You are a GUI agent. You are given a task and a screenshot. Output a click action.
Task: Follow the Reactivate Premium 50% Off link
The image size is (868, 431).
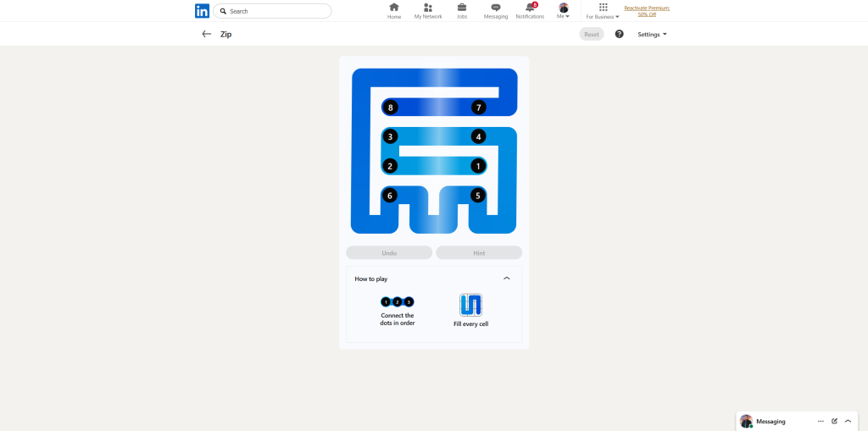click(647, 11)
